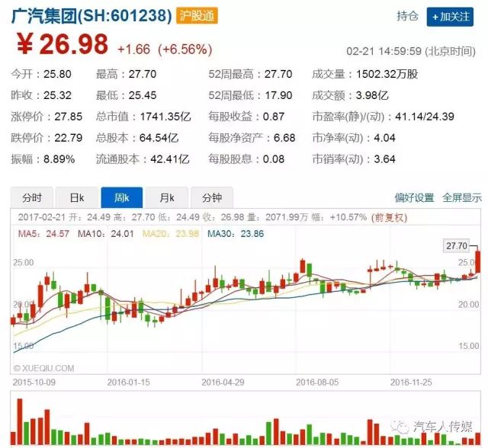Switch to the 月k monthly tab
Screen dimensions: 488x448
pos(167,198)
